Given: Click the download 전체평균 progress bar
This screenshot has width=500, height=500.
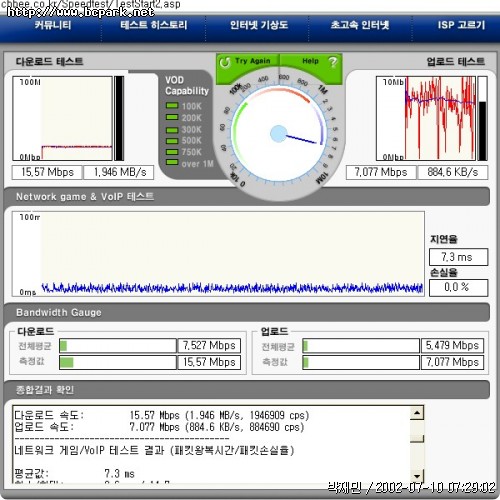Looking at the screenshot, I should click(118, 346).
